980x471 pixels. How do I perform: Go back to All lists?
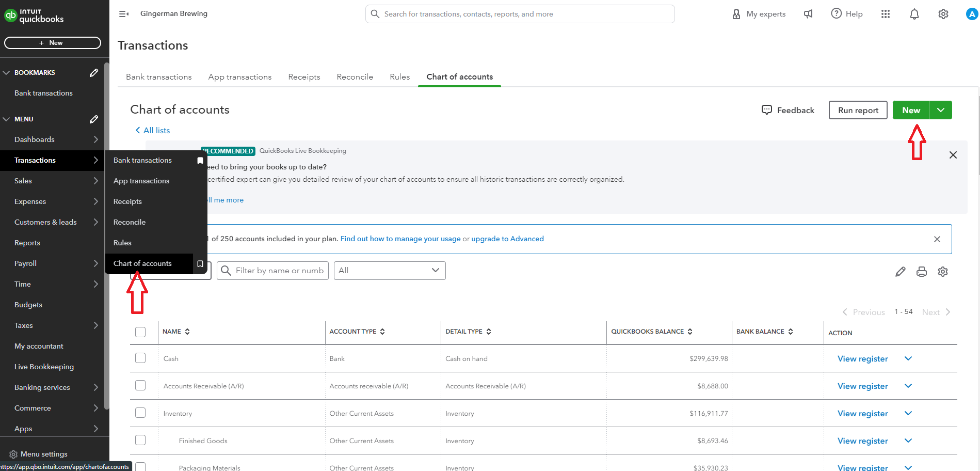point(153,131)
